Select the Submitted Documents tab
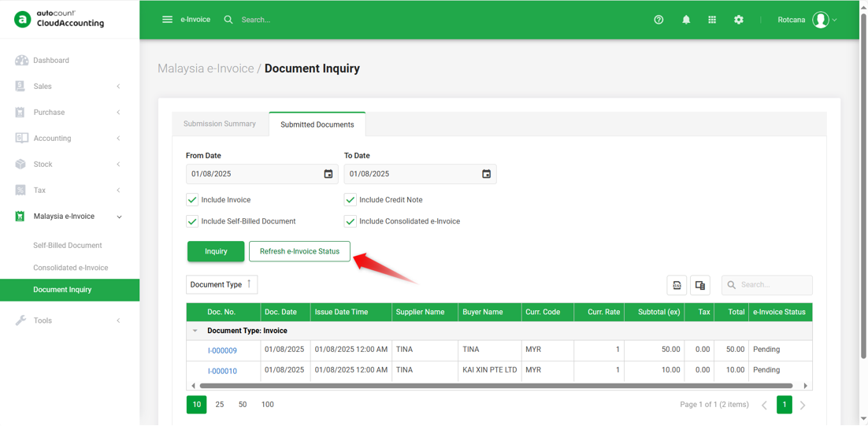This screenshot has width=868, height=426. (x=317, y=124)
